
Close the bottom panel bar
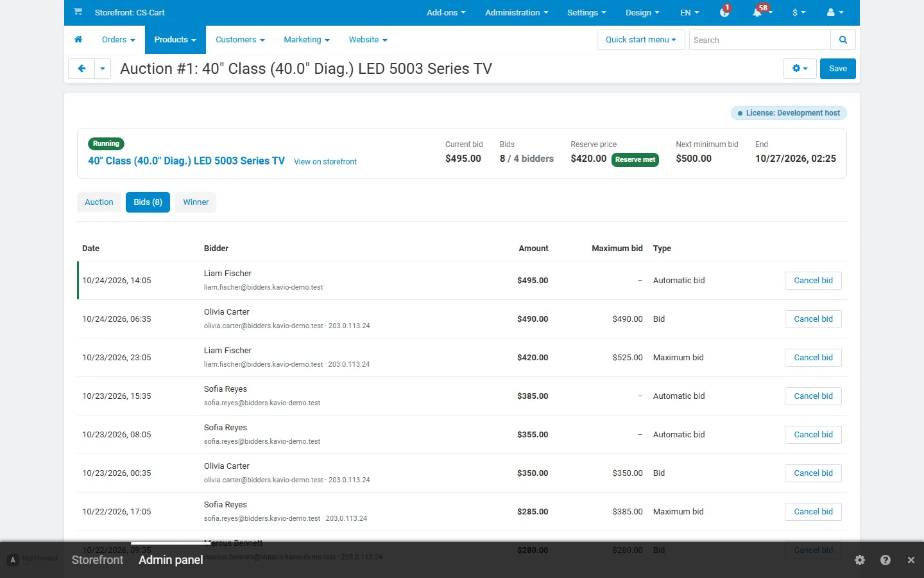pyautogui.click(x=911, y=560)
